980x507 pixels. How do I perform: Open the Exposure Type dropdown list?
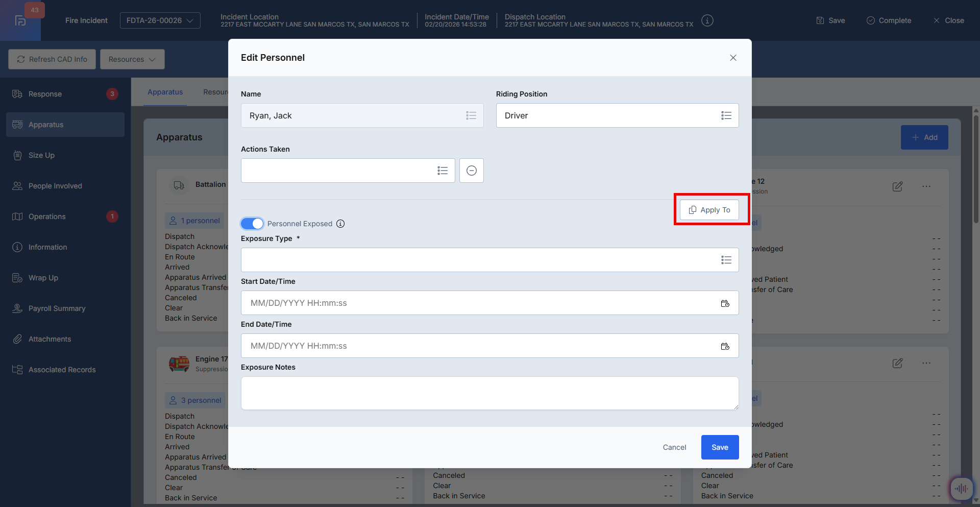(x=726, y=260)
